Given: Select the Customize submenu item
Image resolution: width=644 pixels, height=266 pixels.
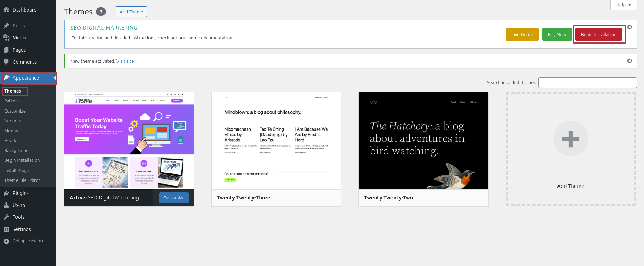Looking at the screenshot, I should click(x=15, y=111).
